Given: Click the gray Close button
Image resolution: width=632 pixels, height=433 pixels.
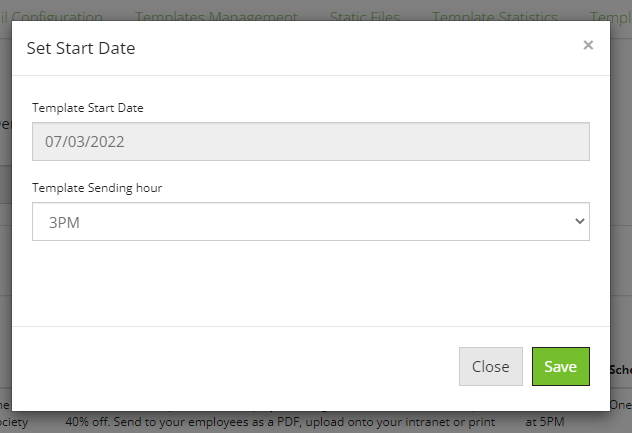Looking at the screenshot, I should pyautogui.click(x=491, y=366).
